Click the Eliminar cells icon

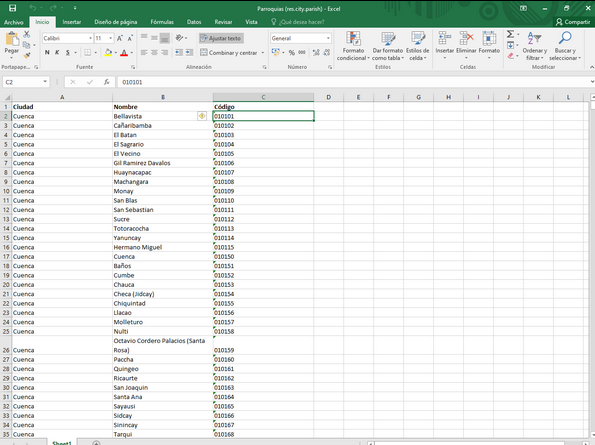click(466, 38)
